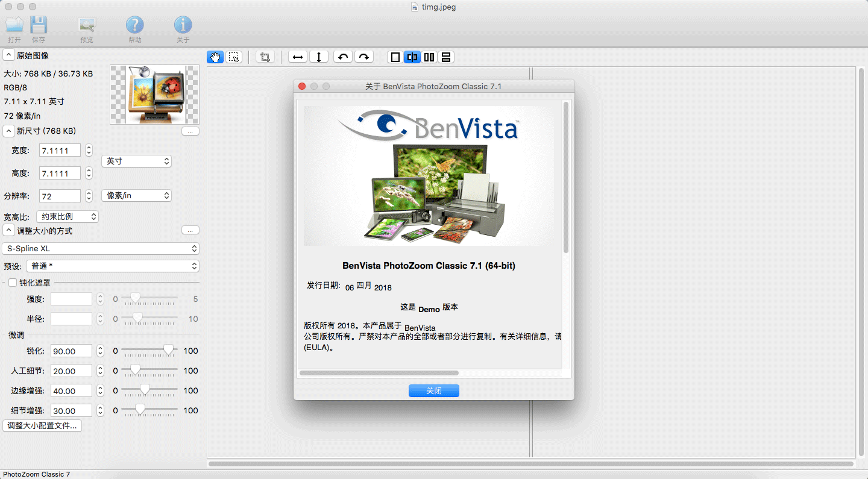Image resolution: width=868 pixels, height=479 pixels.
Task: Click the 锐化 stepper arrows
Action: 101,351
